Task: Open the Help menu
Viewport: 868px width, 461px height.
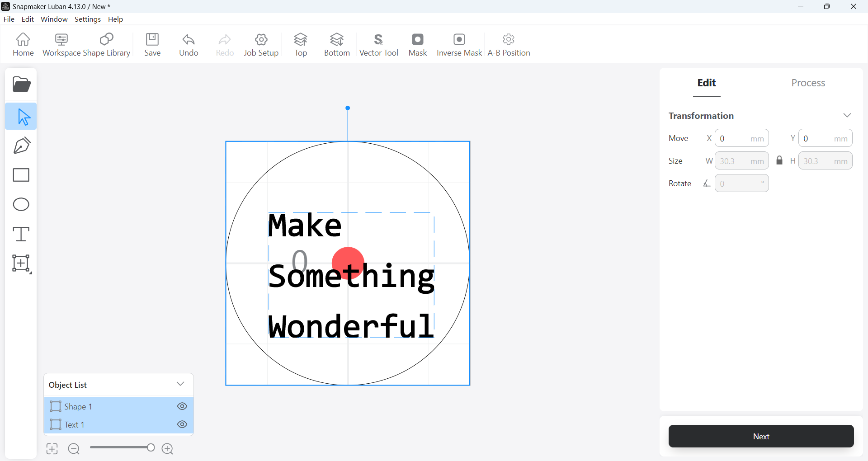Action: 116,19
